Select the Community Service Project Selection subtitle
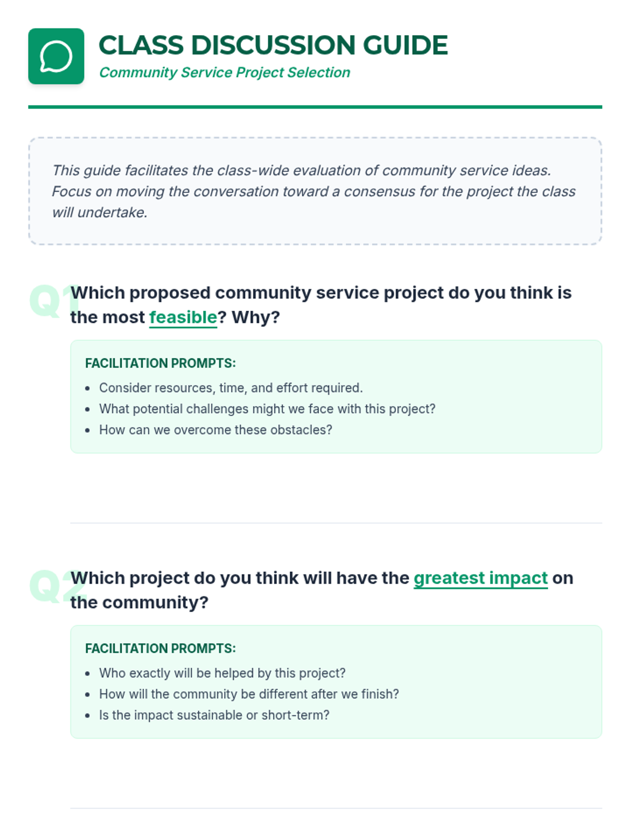Screen dimensions: 630x840 coord(225,72)
